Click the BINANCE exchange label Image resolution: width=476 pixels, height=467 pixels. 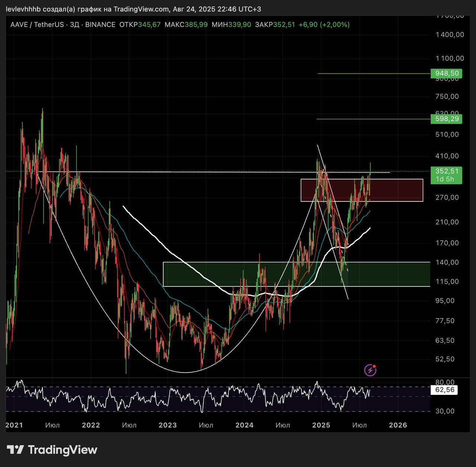pyautogui.click(x=100, y=25)
